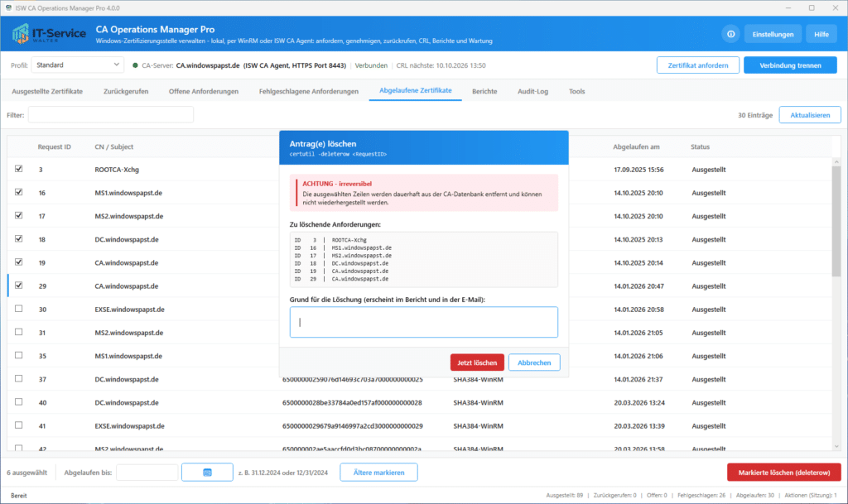Click the scrollbar down arrow of the table

pyautogui.click(x=836, y=446)
